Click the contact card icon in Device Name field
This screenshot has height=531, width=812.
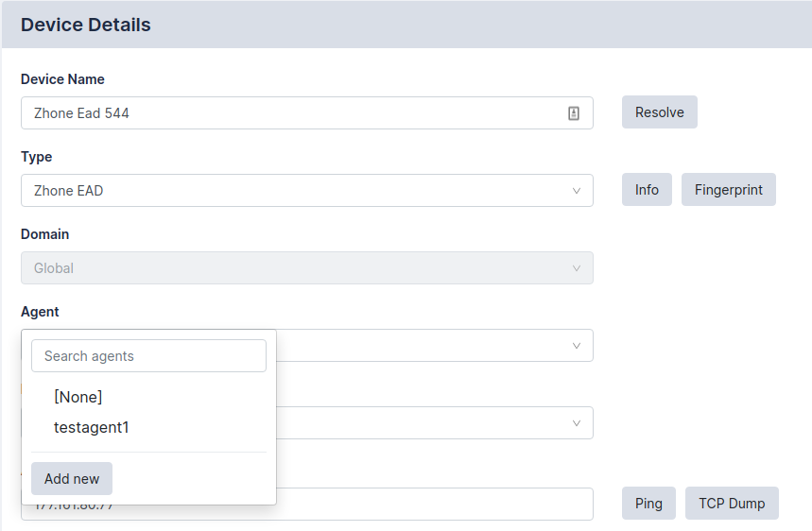click(574, 113)
